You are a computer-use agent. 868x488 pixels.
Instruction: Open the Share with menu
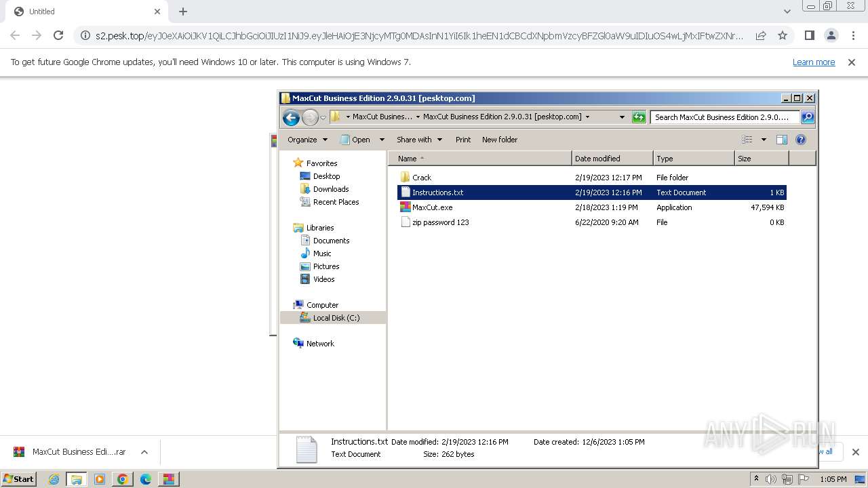click(419, 140)
